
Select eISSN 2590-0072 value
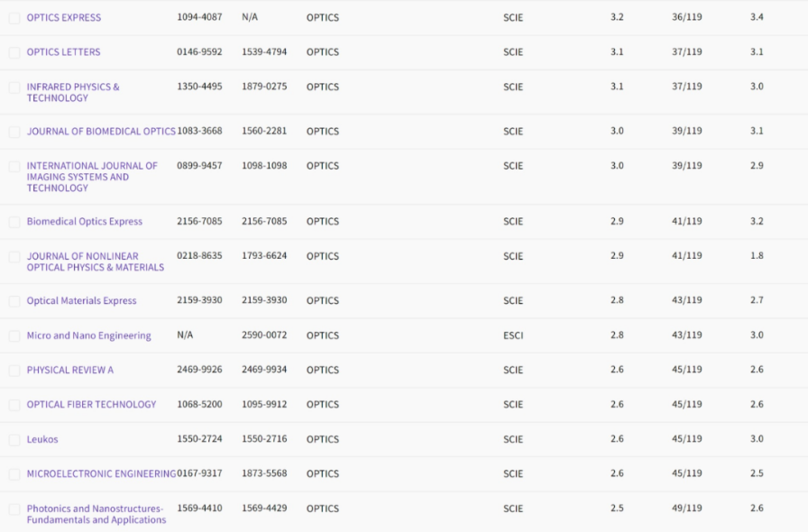click(264, 335)
